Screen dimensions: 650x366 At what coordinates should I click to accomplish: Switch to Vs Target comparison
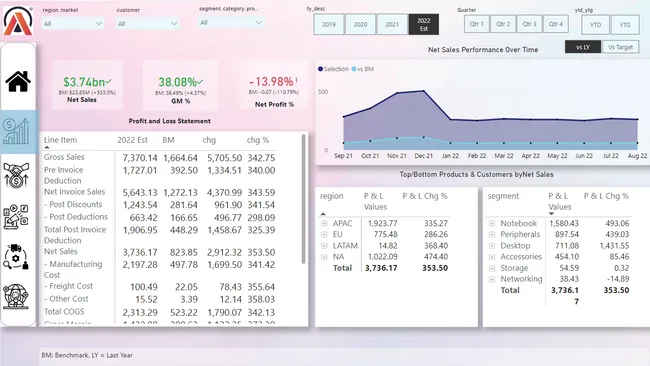click(x=621, y=47)
